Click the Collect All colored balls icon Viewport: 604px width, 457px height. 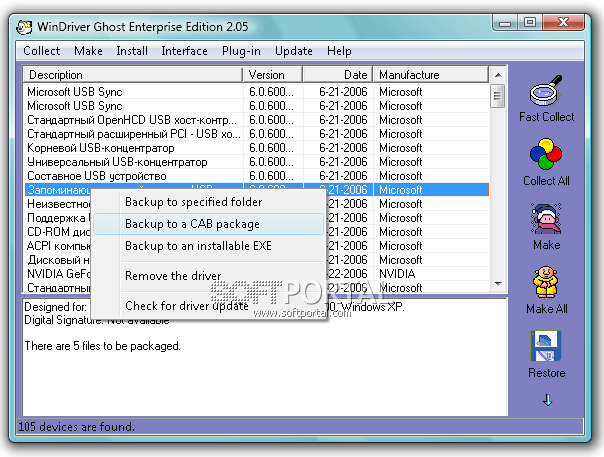pyautogui.click(x=546, y=154)
